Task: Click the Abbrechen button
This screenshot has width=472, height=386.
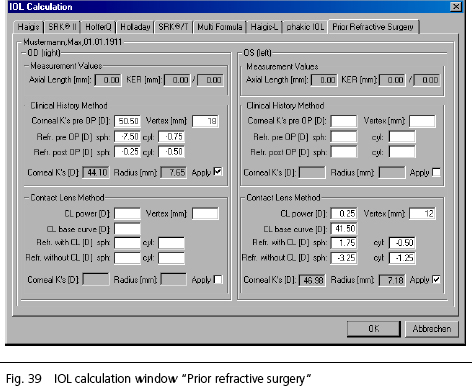Action: pos(432,329)
